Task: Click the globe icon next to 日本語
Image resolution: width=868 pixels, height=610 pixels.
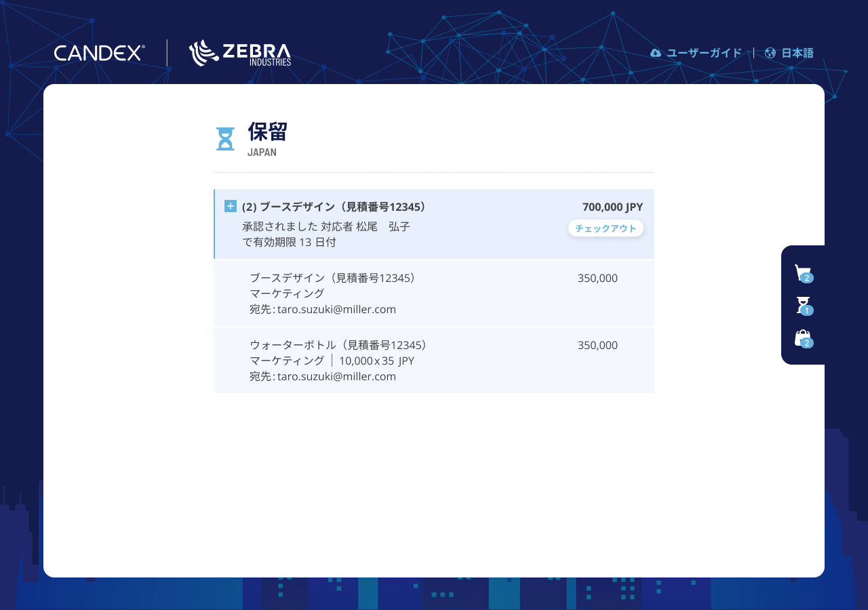Action: (770, 53)
